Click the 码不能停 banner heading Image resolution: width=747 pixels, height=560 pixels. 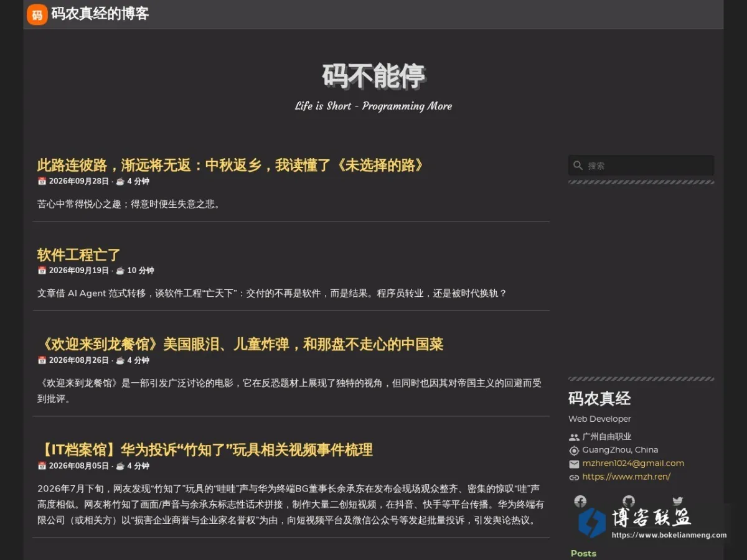pyautogui.click(x=374, y=77)
